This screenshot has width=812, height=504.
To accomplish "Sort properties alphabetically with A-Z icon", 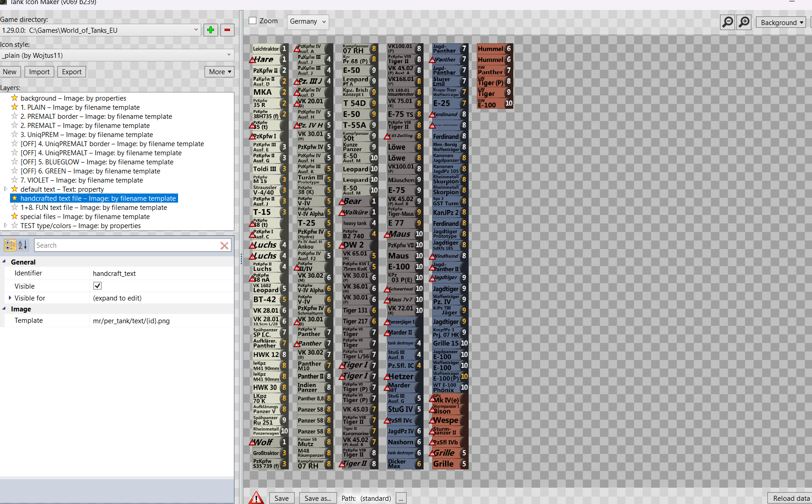I will (23, 245).
